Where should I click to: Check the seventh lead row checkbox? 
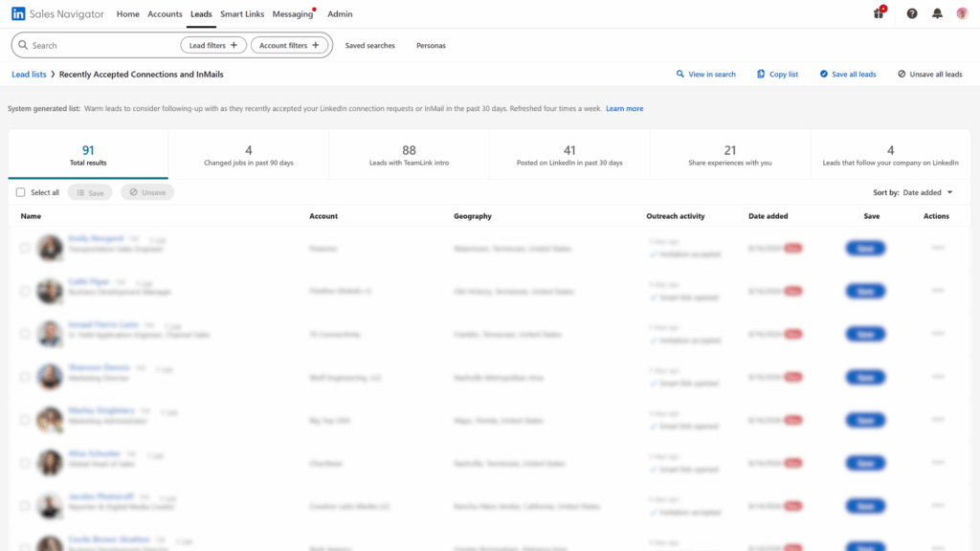[x=24, y=506]
